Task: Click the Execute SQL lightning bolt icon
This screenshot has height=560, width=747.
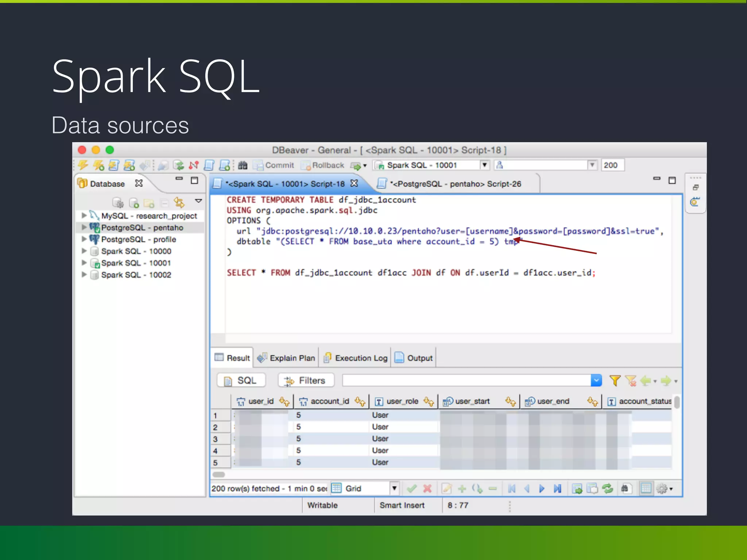Action: [83, 166]
